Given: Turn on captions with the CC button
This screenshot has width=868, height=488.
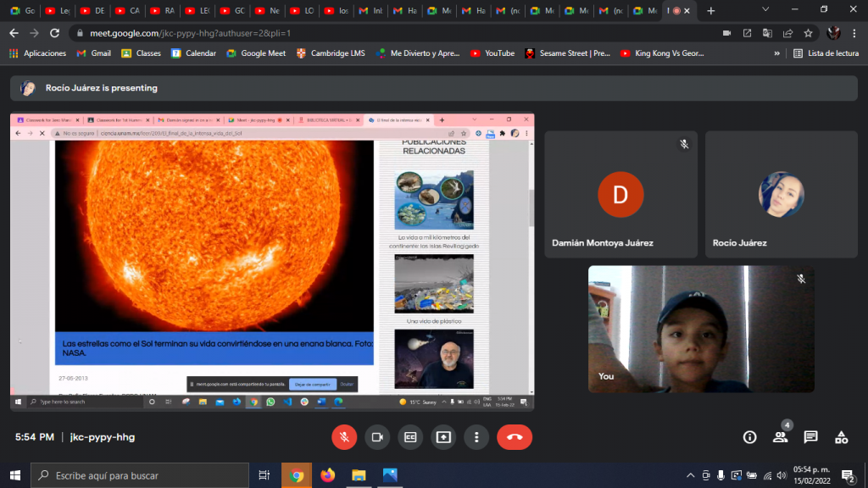Looking at the screenshot, I should point(410,437).
